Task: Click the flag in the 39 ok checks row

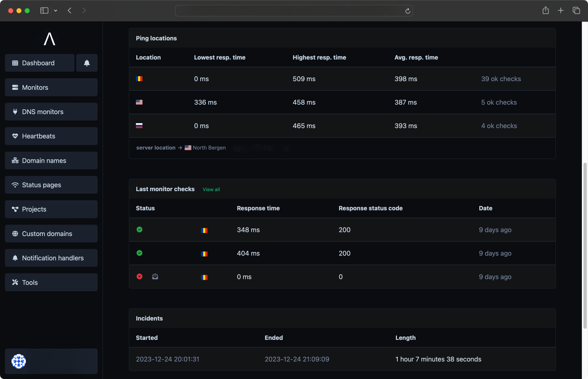Action: click(x=139, y=79)
